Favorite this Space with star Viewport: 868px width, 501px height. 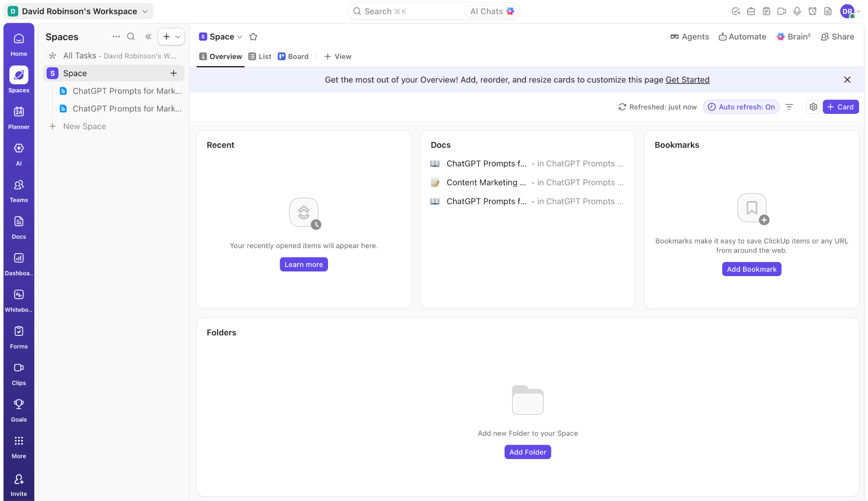point(253,37)
